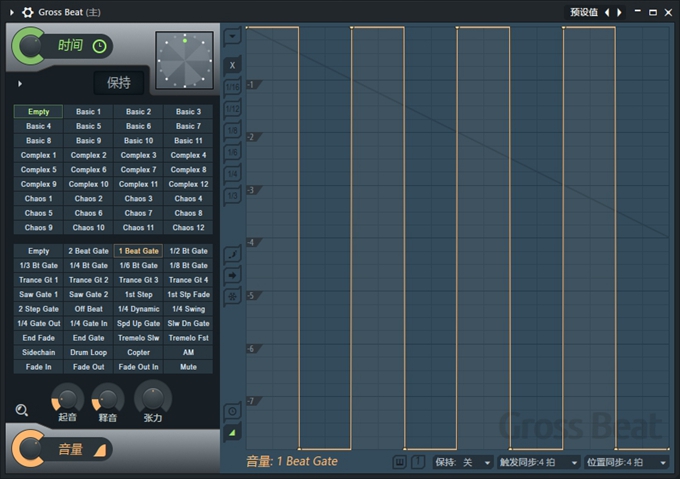The width and height of the screenshot is (680, 479).
Task: Switch to volume envelope view triangle icon
Action: point(232,432)
